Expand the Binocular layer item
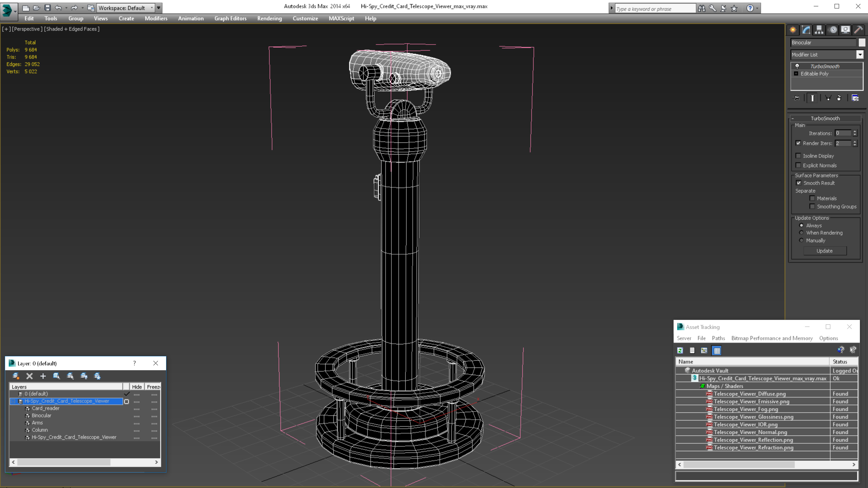868x488 pixels. point(27,415)
